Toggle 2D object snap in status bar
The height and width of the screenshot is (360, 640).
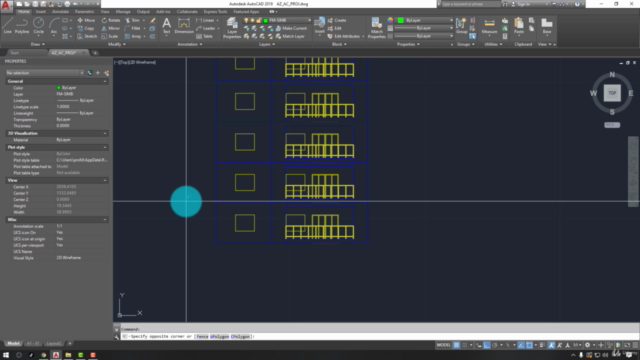[x=529, y=345]
